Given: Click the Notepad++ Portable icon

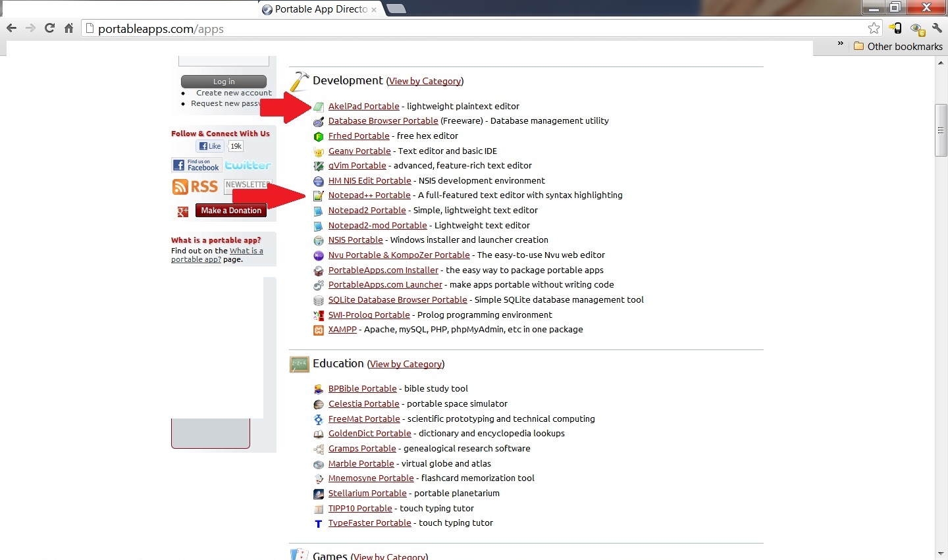Looking at the screenshot, I should (319, 196).
